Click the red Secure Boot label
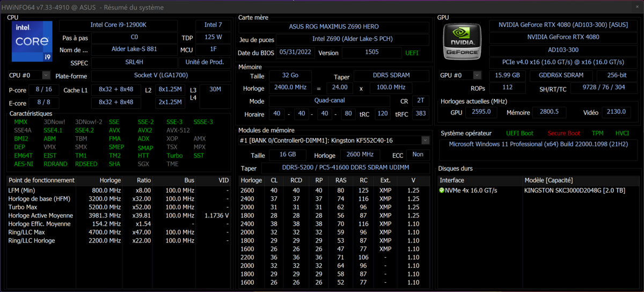The image size is (644, 292). pyautogui.click(x=563, y=133)
